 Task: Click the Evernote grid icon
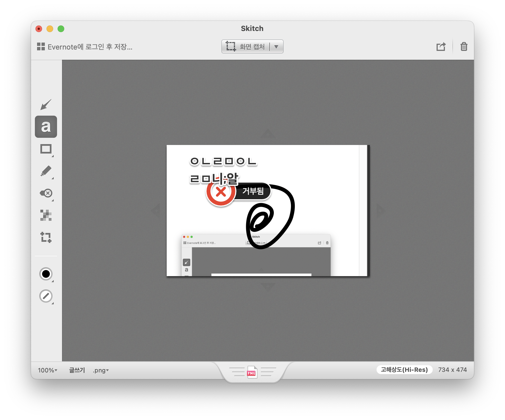point(41,46)
